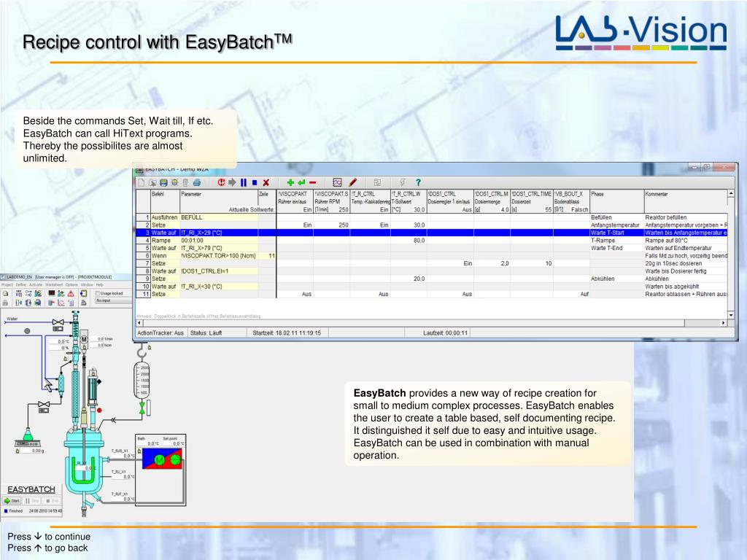Click the trend graph icon in LABDEMO toolbar
The width and height of the screenshot is (747, 560).
[61, 303]
